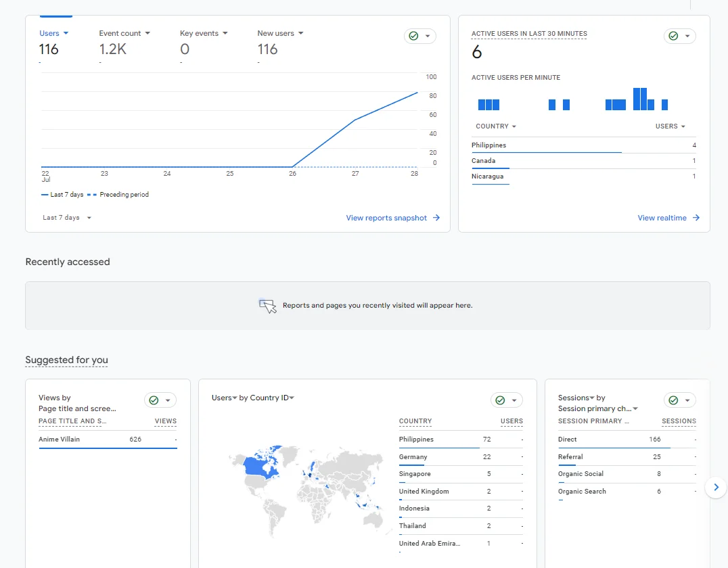Click the Philippines row in realtime country table
This screenshot has height=568, width=728.
[x=584, y=145]
